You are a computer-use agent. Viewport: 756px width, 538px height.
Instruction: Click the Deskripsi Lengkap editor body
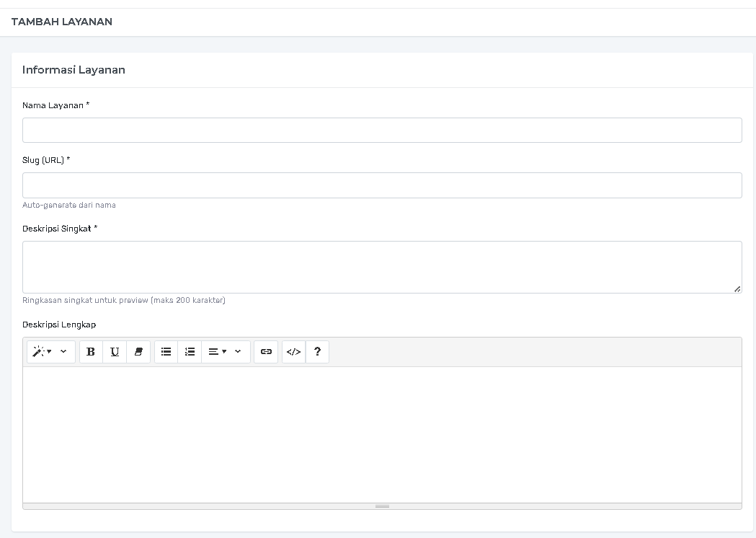[x=382, y=434]
